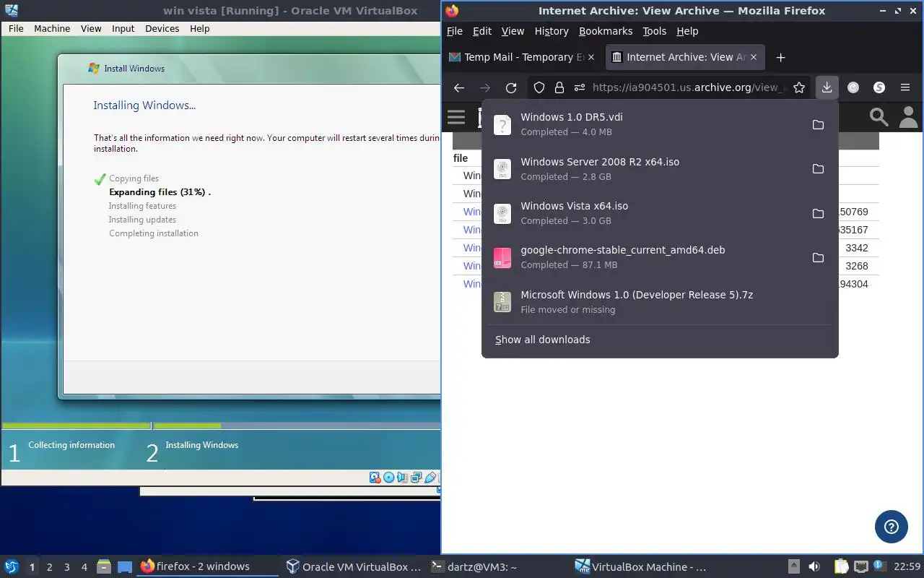This screenshot has width=924, height=578.
Task: Show Windows Server 2008 R2 x64.iso in folder
Action: (818, 169)
